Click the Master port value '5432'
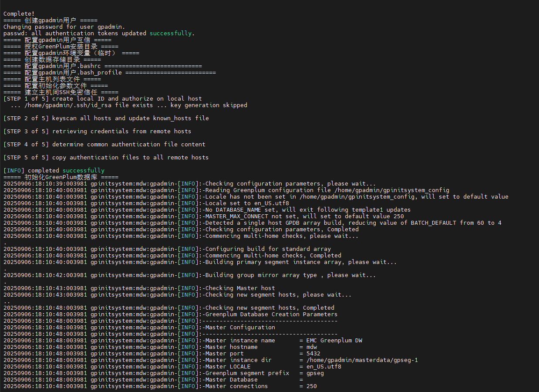Screen dimensions: 539x392 click(309, 353)
